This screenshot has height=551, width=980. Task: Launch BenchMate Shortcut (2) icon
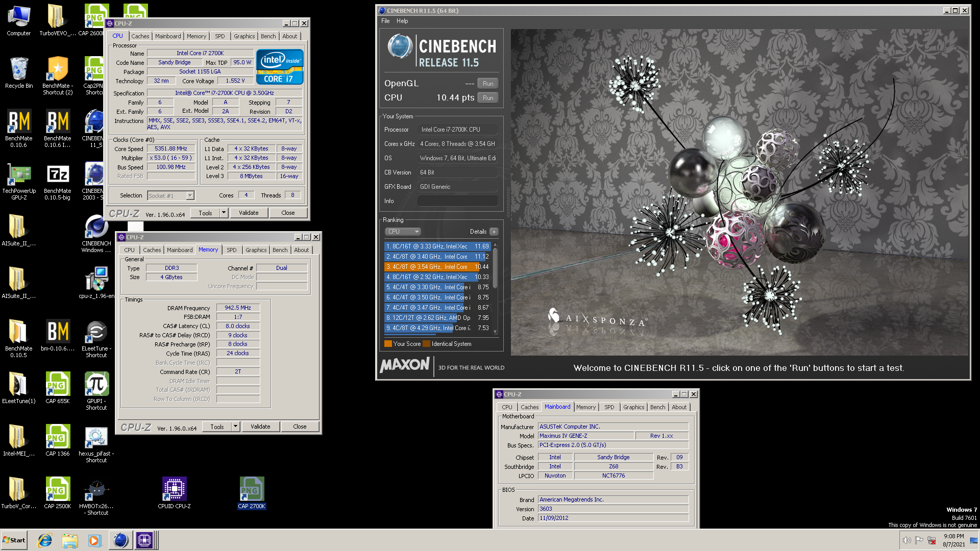[57, 76]
